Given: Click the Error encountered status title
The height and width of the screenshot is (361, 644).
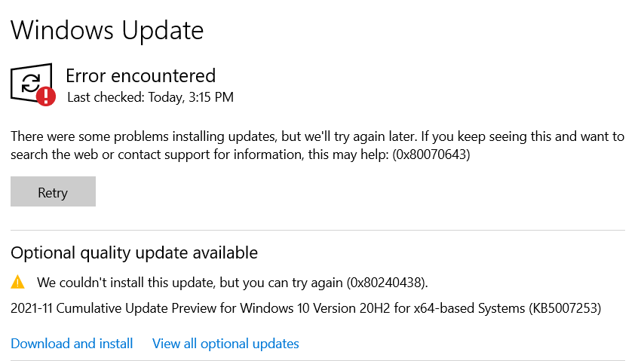Looking at the screenshot, I should point(140,75).
